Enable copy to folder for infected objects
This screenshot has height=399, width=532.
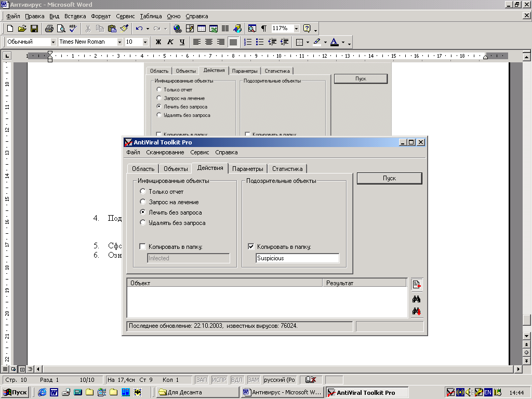[143, 247]
